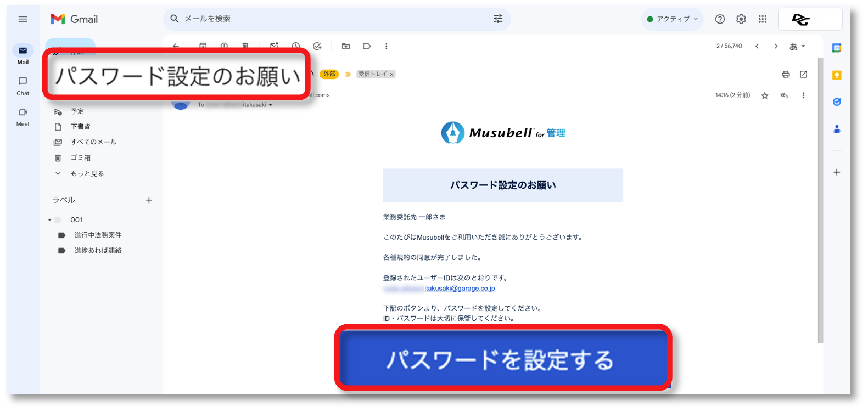This screenshot has width=868, height=412.
Task: Open email in new window icon
Action: tap(803, 74)
